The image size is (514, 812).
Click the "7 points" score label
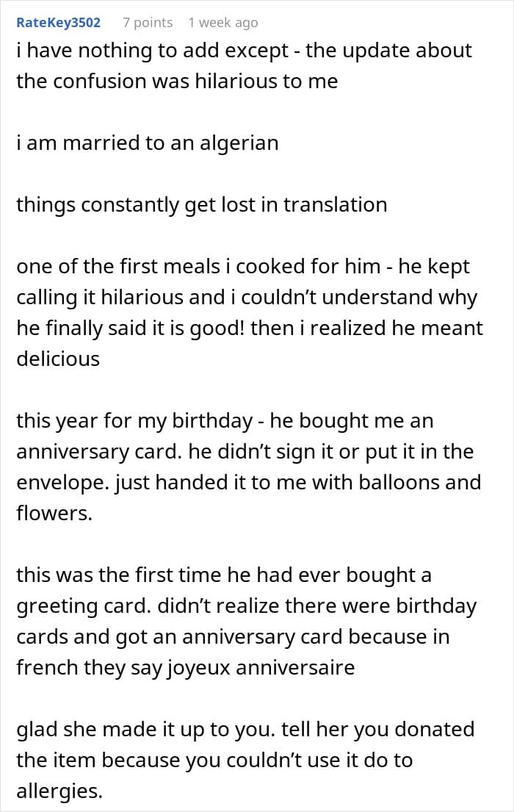click(148, 22)
